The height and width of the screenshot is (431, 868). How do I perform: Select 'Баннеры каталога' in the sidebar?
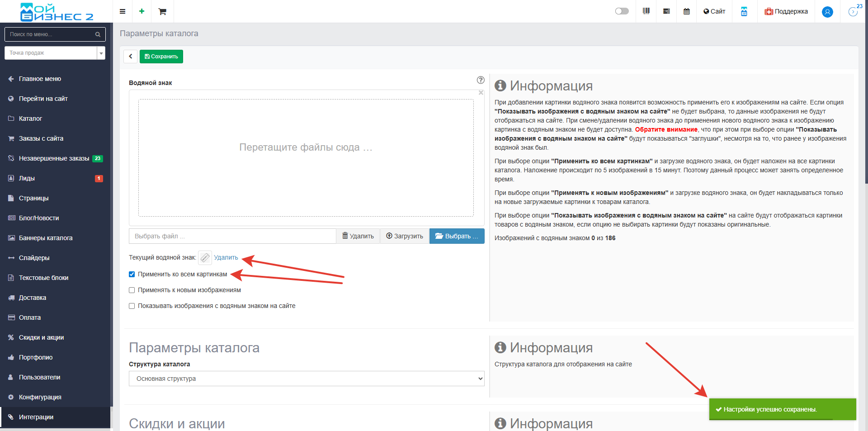click(x=45, y=238)
